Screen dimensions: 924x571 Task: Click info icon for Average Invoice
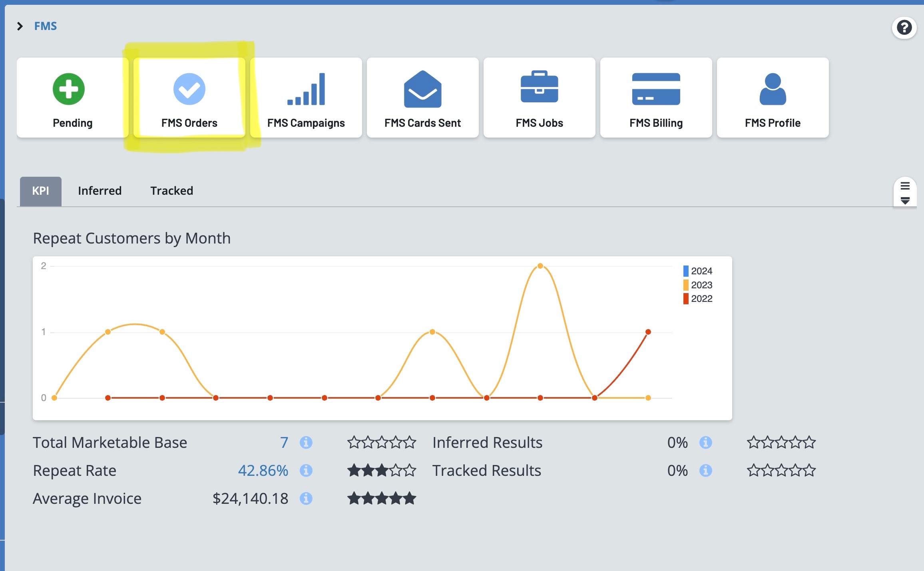pyautogui.click(x=306, y=498)
